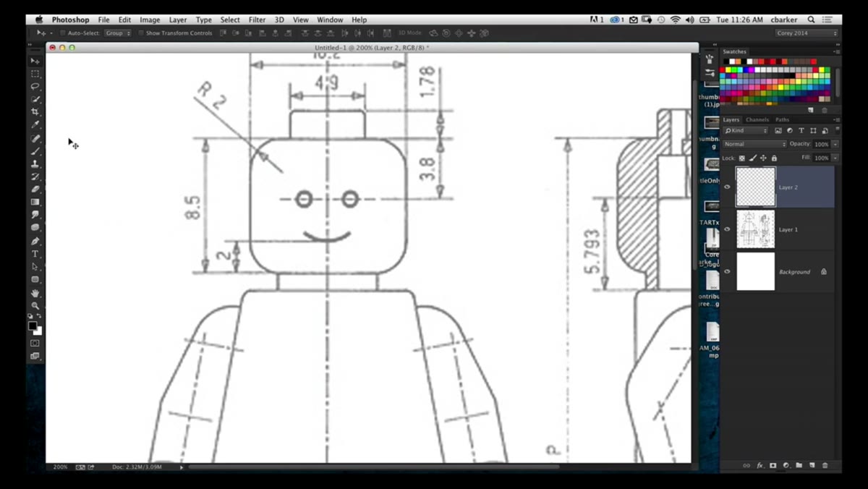868x489 pixels.
Task: Select the Pen tool
Action: 35,241
